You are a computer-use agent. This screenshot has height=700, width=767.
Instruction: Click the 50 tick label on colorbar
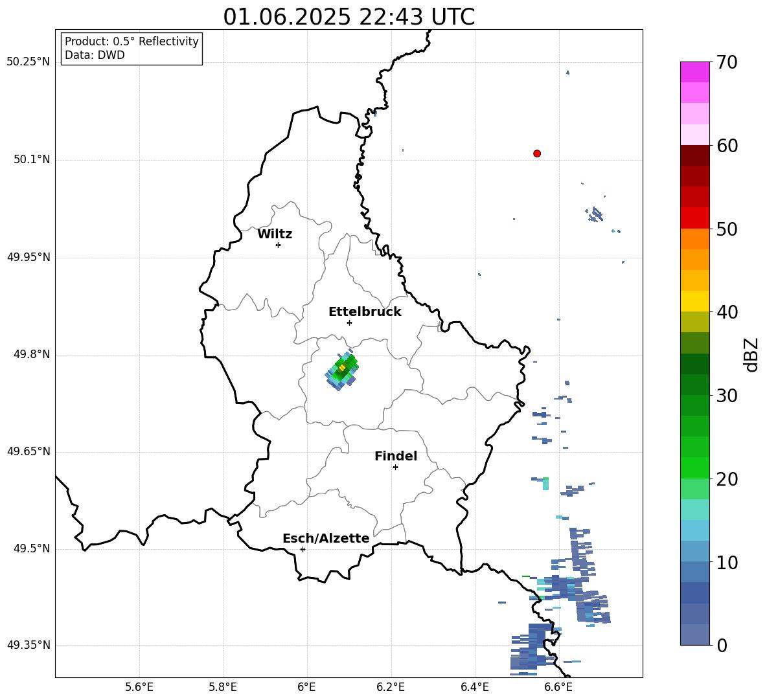[727, 229]
